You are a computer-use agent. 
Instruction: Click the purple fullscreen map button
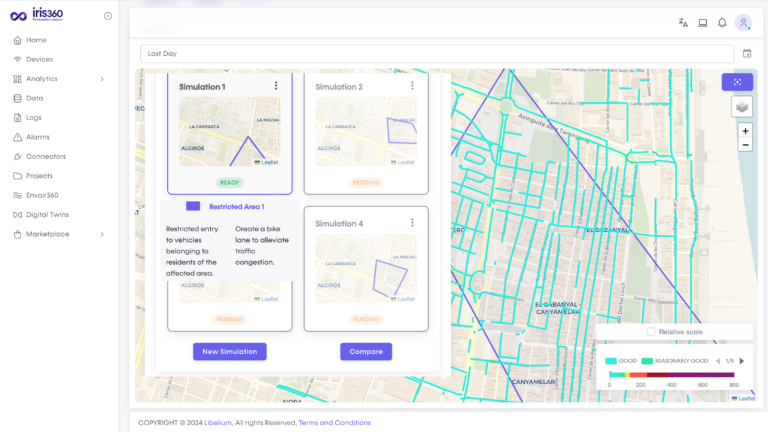point(737,82)
